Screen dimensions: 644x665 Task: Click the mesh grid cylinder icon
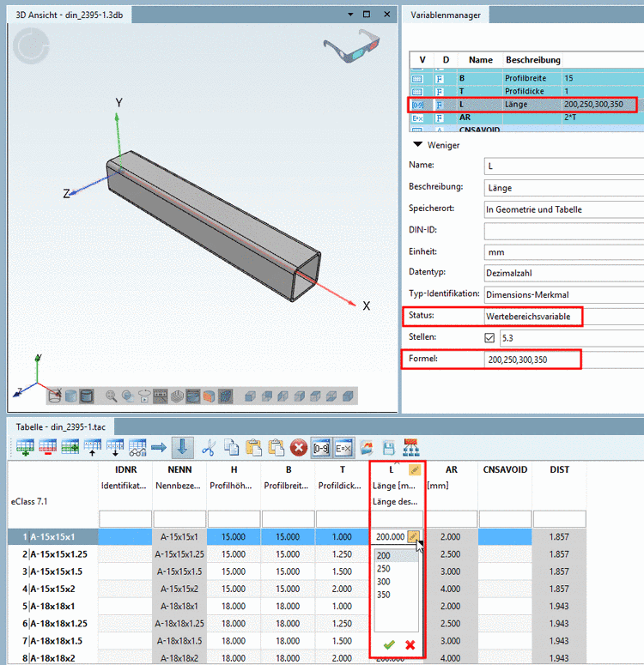coord(177,396)
